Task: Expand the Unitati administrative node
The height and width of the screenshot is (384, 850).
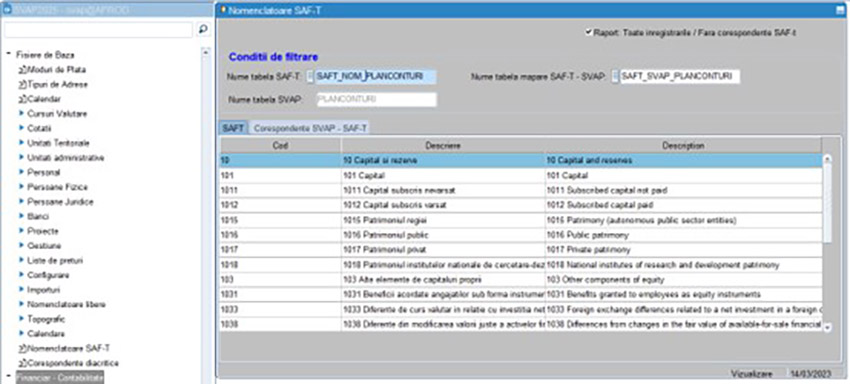Action: click(22, 158)
